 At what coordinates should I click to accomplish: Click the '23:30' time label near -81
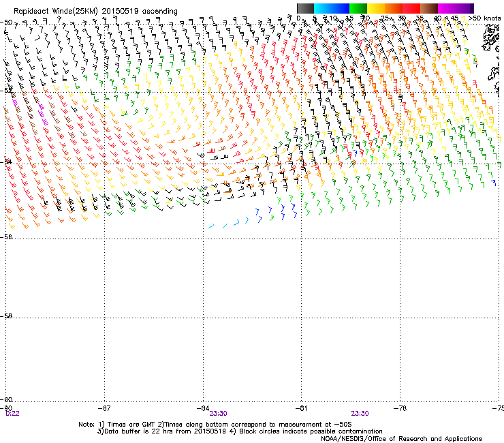pos(360,414)
